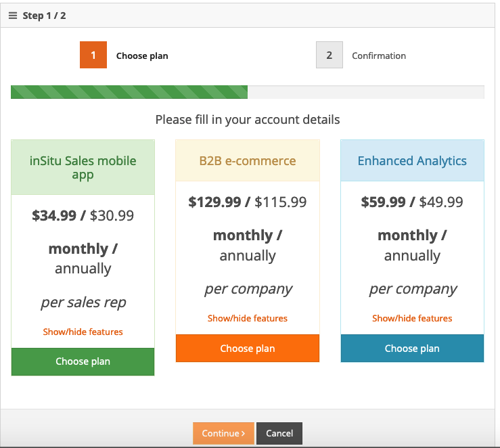Image resolution: width=500 pixels, height=448 pixels.
Task: Click the inSitu Sales mobile app header
Action: (83, 168)
